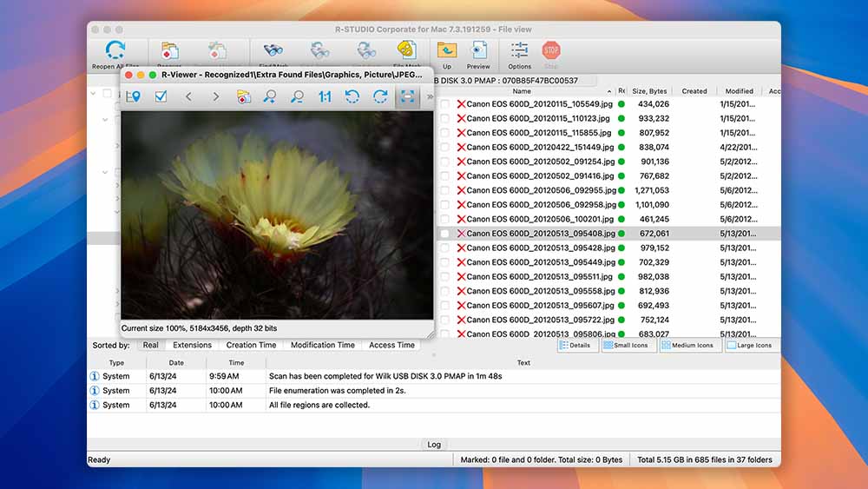868x489 pixels.
Task: Check the box for 20120513_095511.jpg
Action: (x=444, y=277)
